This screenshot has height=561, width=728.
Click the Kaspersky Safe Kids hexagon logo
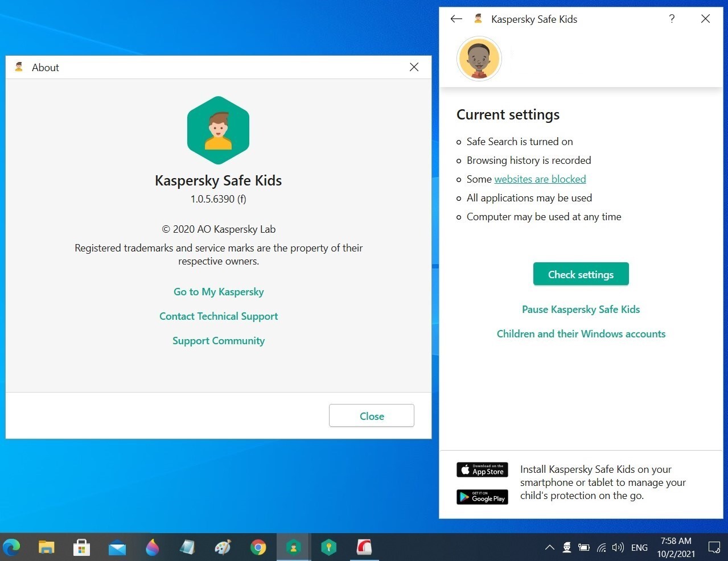point(218,131)
